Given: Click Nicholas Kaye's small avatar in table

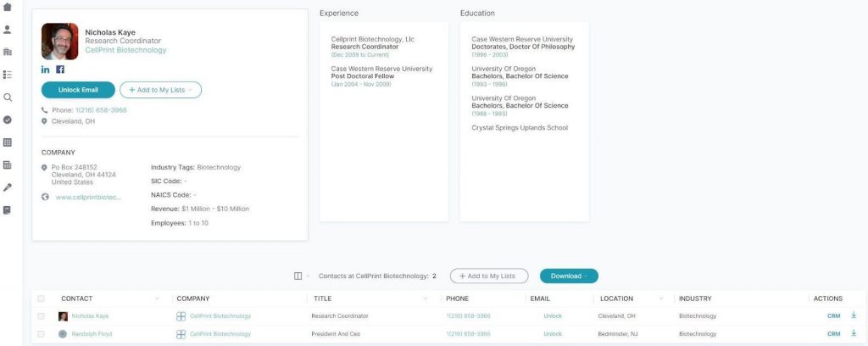Looking at the screenshot, I should coord(63,316).
